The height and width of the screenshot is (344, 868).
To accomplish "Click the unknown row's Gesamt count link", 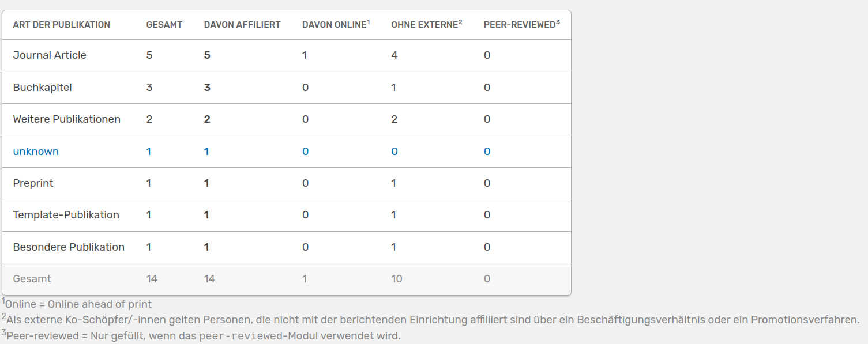I will coord(149,152).
